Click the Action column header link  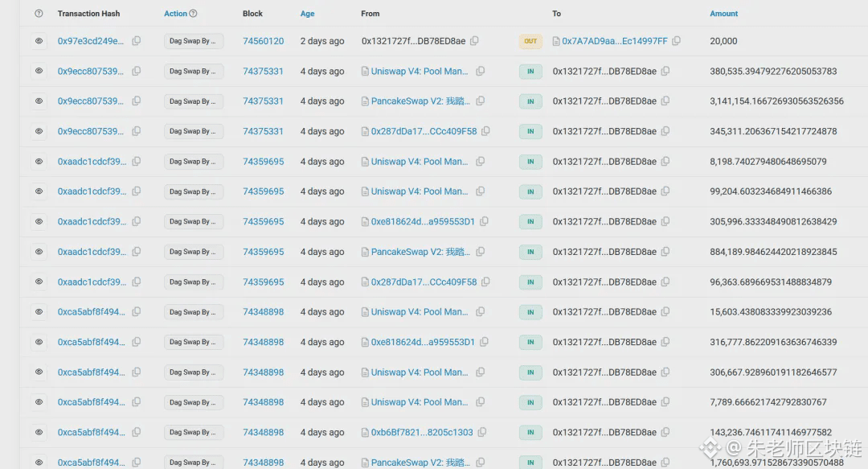point(175,14)
